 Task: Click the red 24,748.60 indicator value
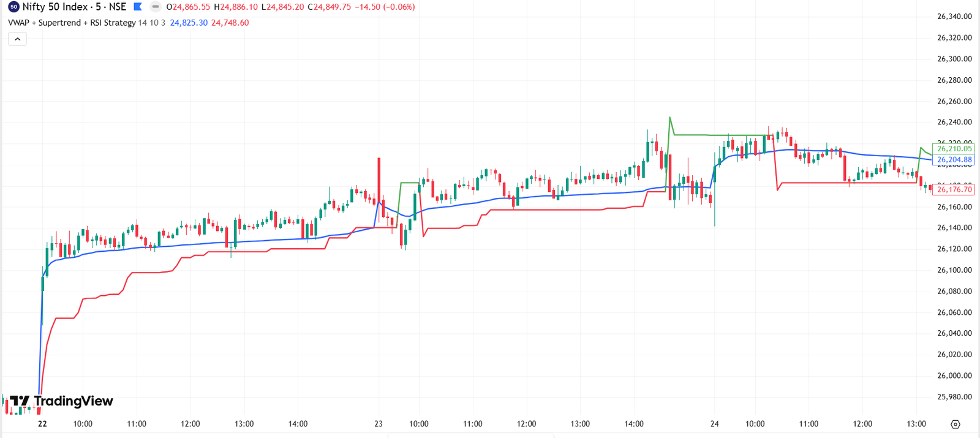click(230, 23)
